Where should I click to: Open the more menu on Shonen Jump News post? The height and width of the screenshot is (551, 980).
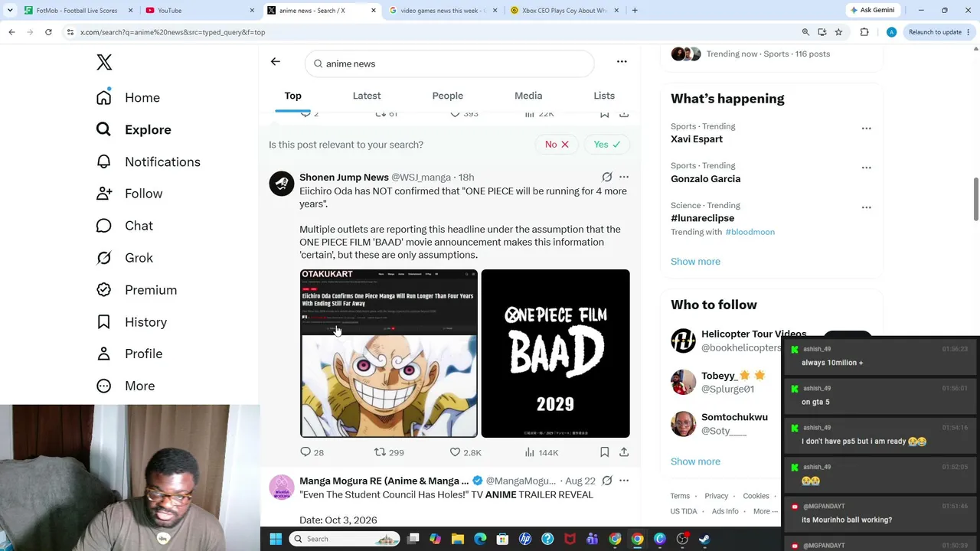pyautogui.click(x=624, y=178)
